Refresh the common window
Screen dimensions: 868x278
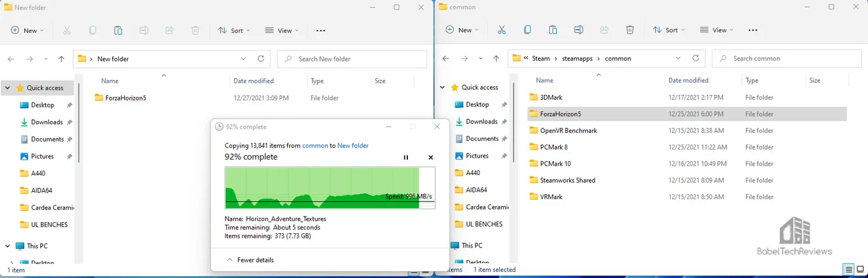click(x=696, y=58)
